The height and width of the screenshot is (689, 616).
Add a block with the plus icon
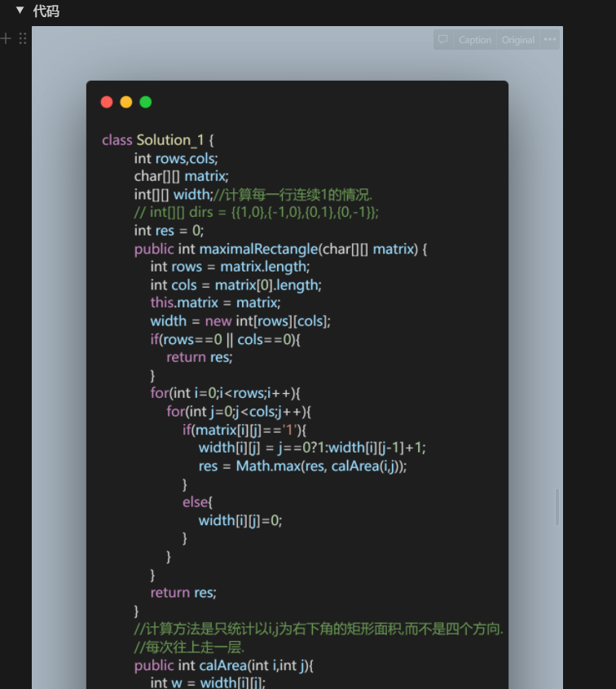coord(6,38)
